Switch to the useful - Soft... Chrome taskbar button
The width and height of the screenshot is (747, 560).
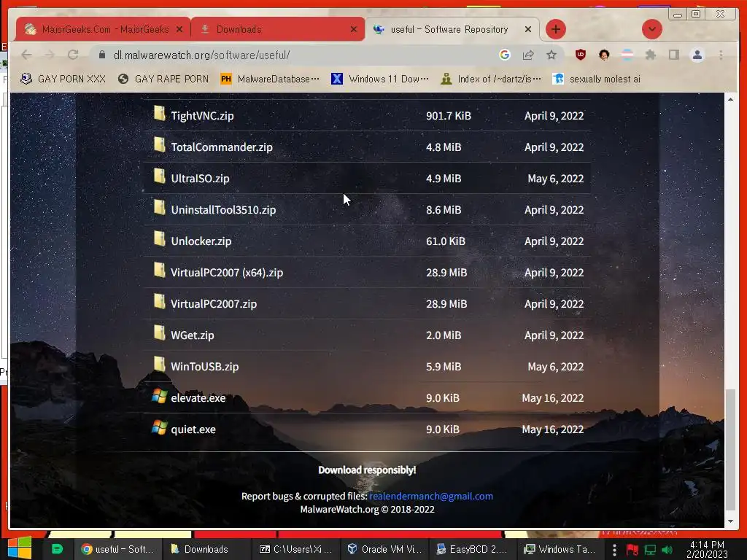(117, 549)
